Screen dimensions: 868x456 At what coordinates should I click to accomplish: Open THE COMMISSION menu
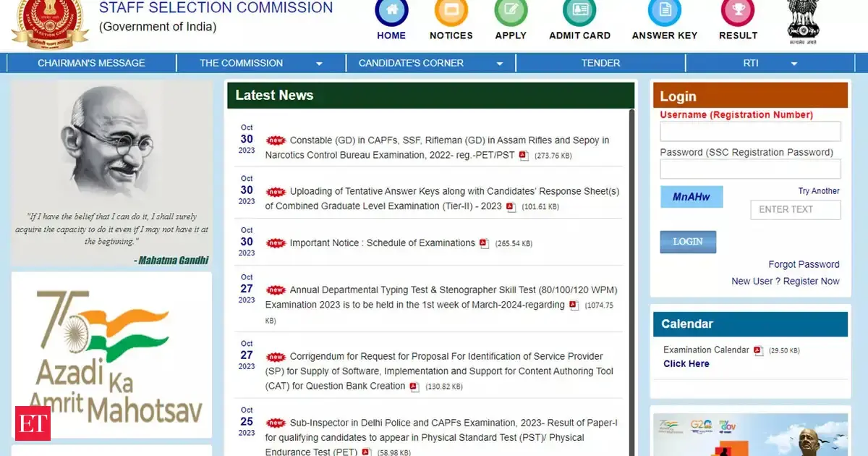pyautogui.click(x=242, y=63)
